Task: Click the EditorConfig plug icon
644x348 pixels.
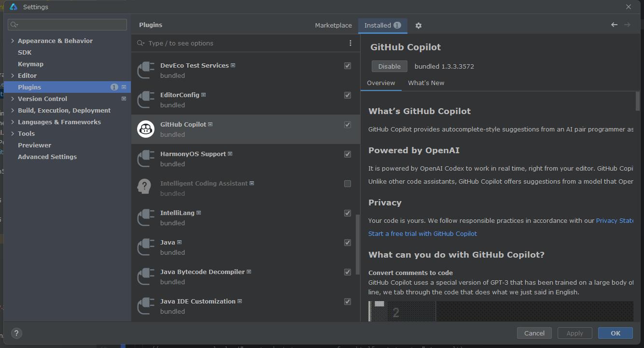Action: click(146, 100)
